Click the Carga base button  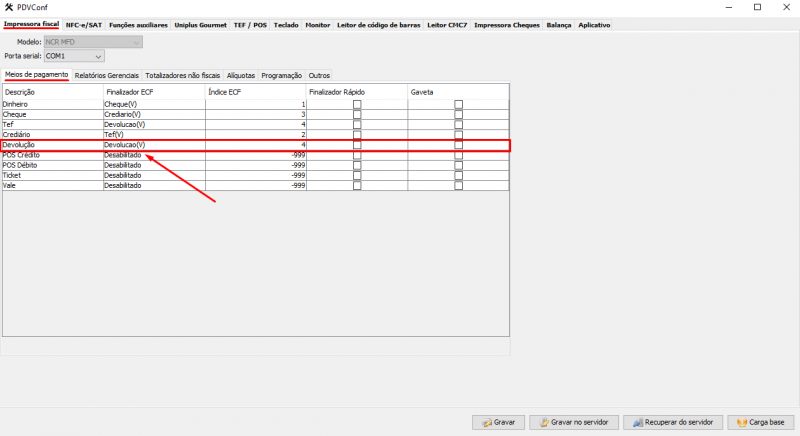click(x=761, y=422)
